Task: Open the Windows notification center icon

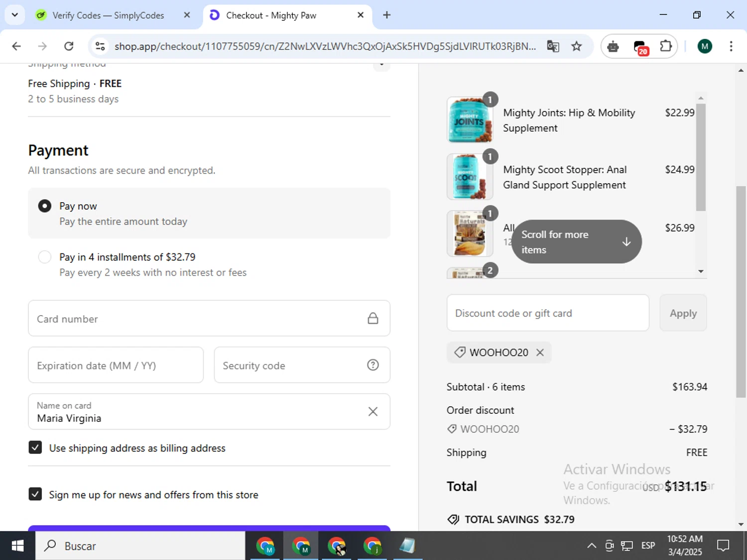Action: (x=723, y=546)
